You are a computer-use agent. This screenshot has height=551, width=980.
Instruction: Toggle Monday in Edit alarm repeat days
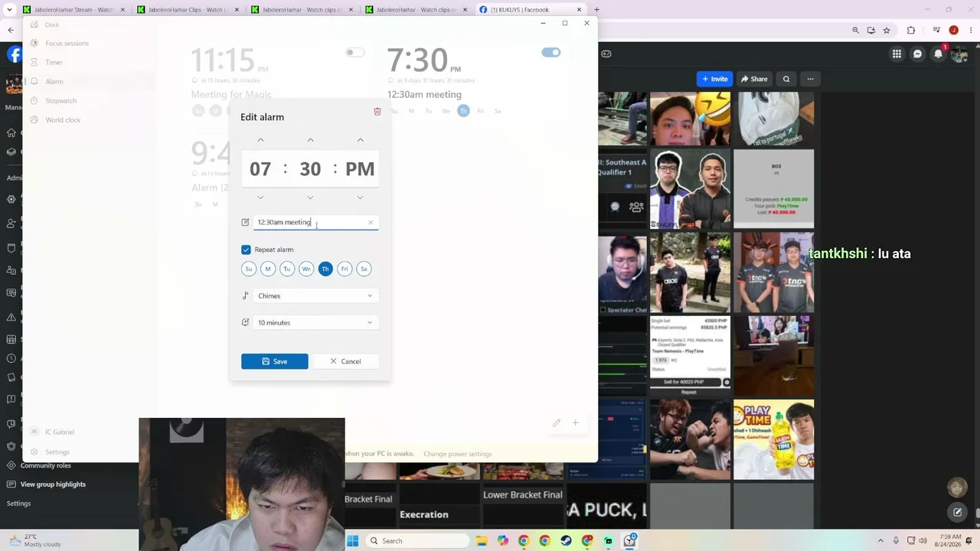pos(267,269)
